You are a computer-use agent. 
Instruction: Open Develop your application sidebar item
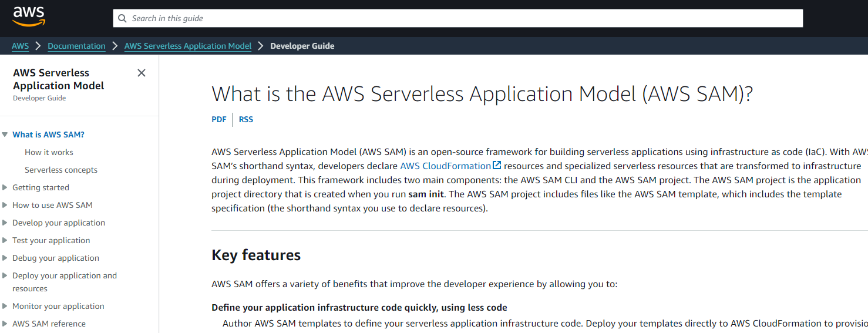pos(59,223)
